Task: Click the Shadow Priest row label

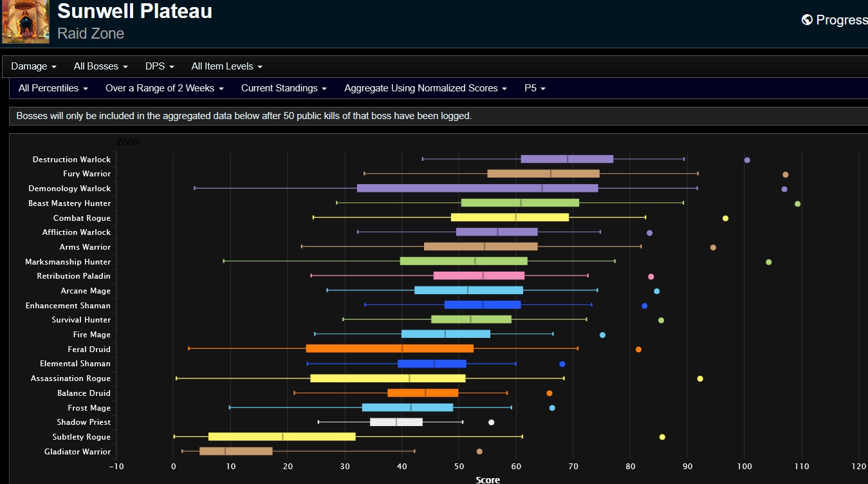Action: tap(84, 422)
